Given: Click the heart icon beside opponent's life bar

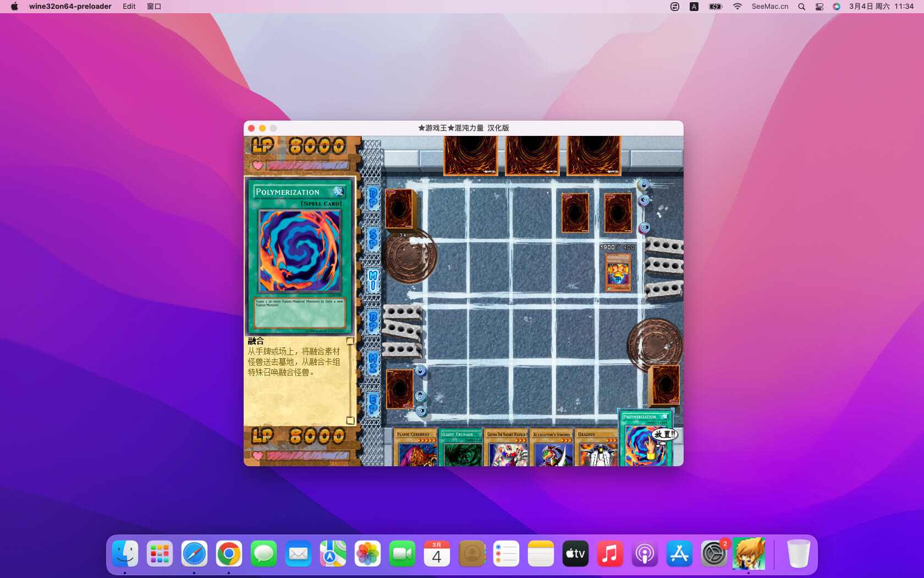Looking at the screenshot, I should [x=257, y=165].
